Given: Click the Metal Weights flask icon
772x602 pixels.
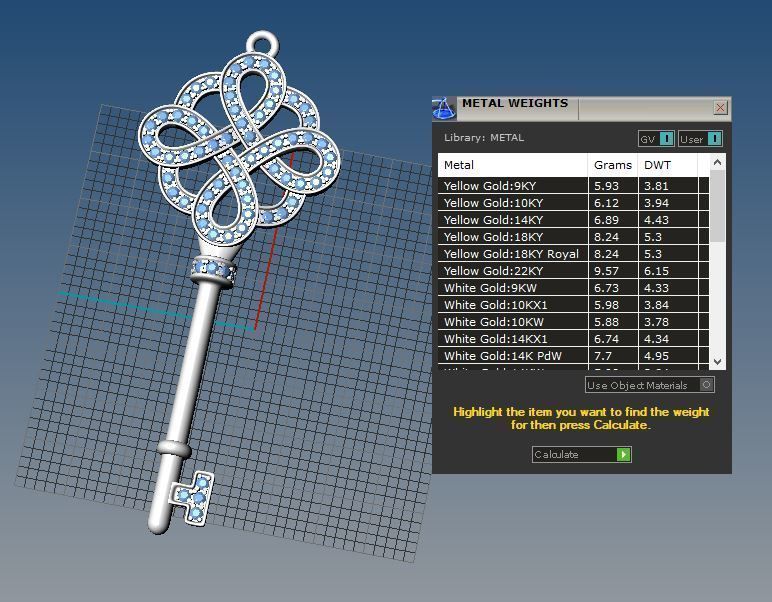Looking at the screenshot, I should [x=443, y=108].
